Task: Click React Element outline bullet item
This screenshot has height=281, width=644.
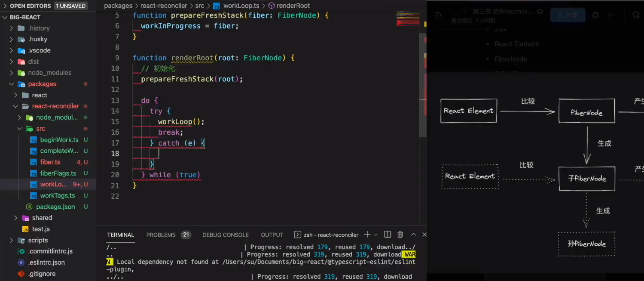Action: (516, 44)
